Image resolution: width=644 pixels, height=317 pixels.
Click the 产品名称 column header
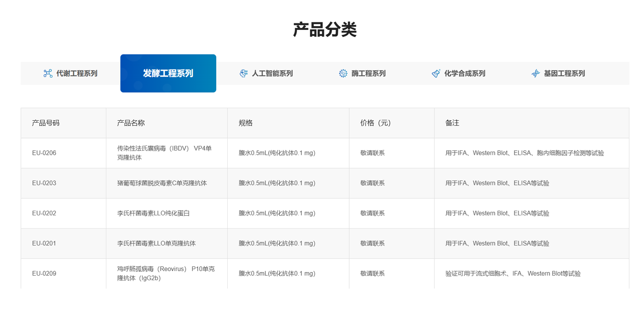coord(131,123)
